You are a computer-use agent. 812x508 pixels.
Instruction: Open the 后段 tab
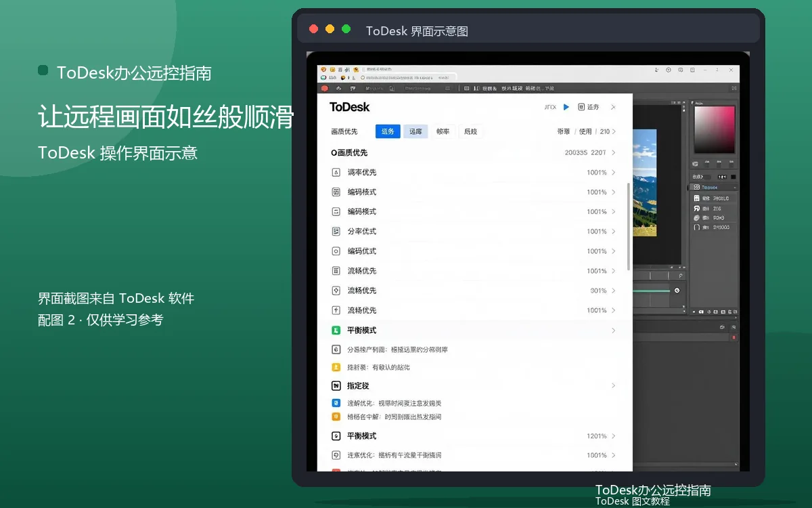470,131
